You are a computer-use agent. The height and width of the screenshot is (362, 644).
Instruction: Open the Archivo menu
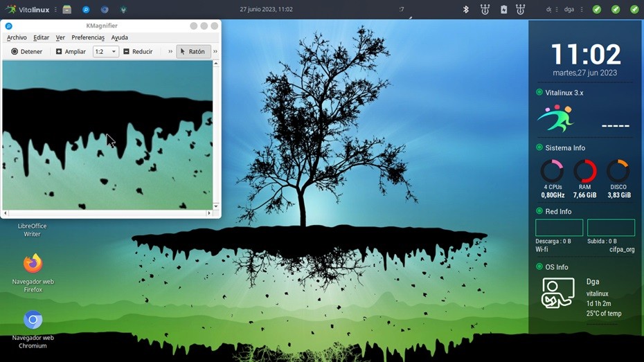tap(17, 37)
